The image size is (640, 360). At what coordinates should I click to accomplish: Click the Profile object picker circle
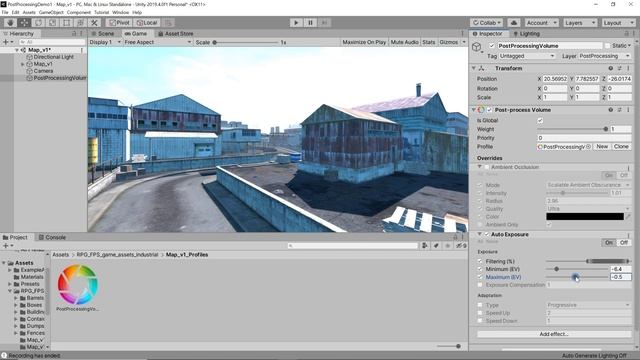coord(589,147)
